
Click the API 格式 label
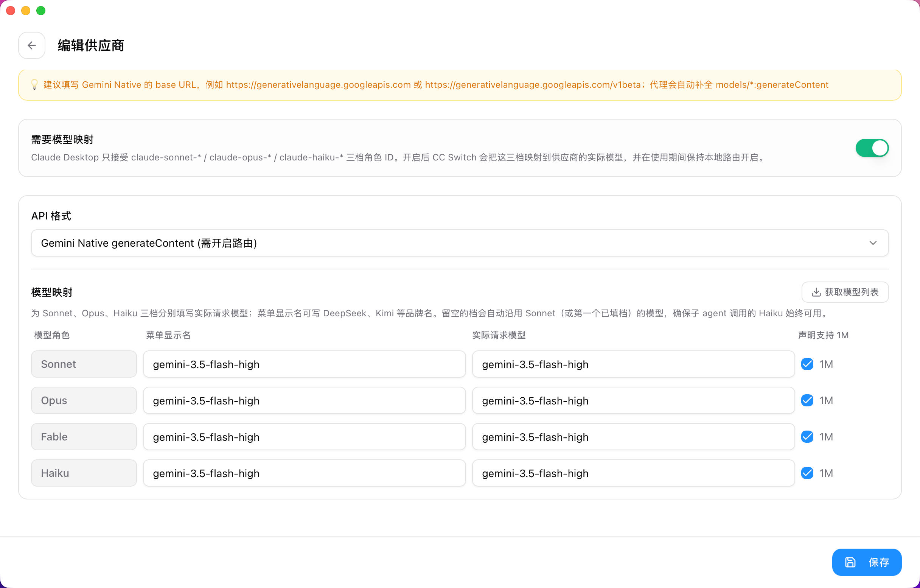pyautogui.click(x=51, y=216)
